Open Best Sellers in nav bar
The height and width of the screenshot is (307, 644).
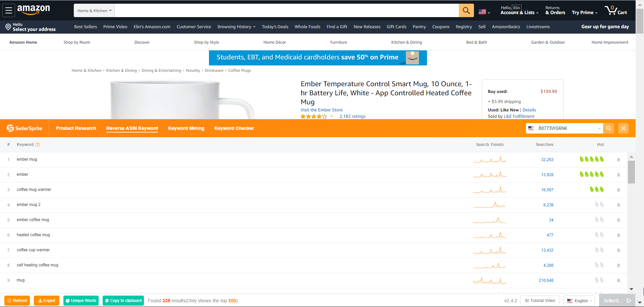coord(86,27)
